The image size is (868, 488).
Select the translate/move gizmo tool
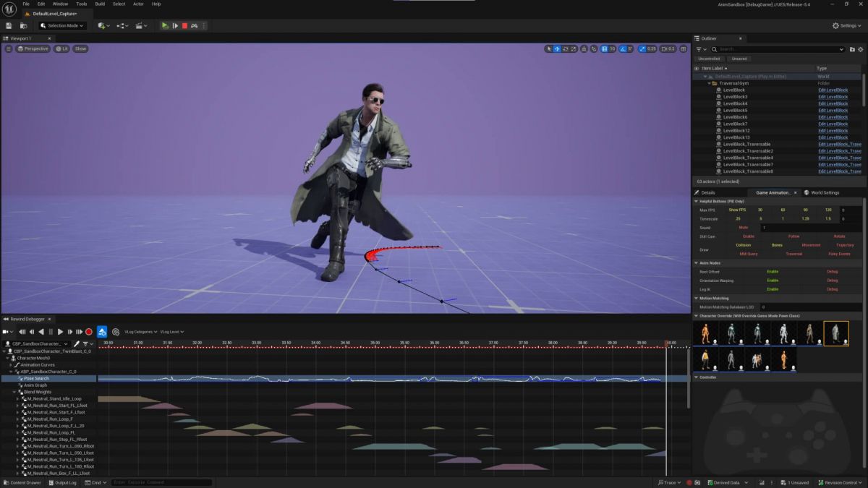557,48
